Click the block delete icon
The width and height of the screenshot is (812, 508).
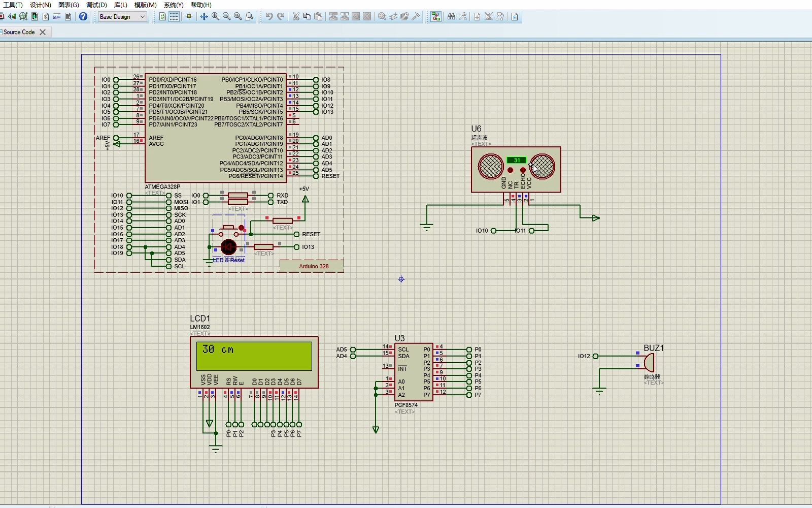(x=367, y=17)
